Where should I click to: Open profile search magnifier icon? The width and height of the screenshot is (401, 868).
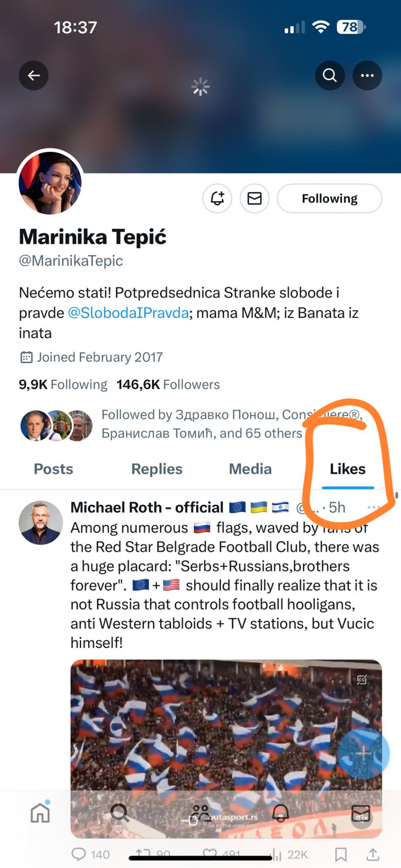[x=330, y=76]
